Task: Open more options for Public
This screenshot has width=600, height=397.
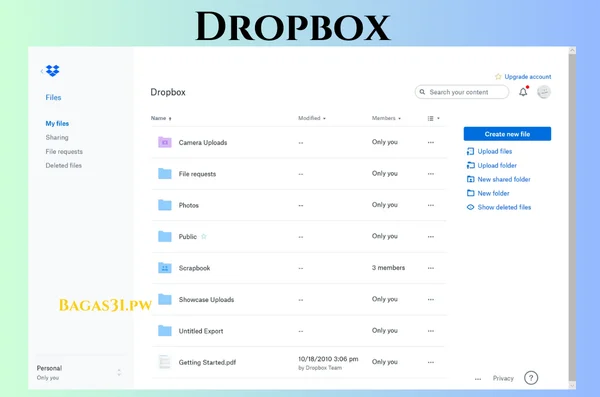Action: pos(431,237)
